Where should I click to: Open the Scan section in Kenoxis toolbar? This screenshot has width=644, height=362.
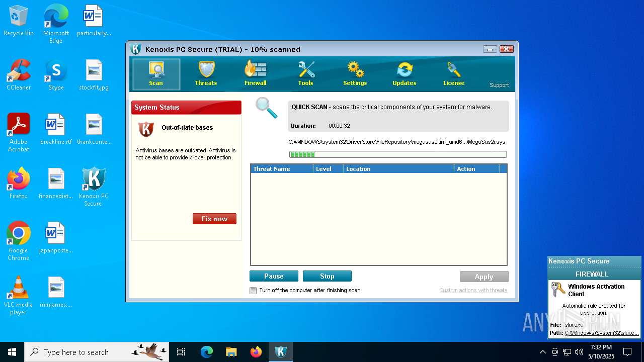tap(156, 74)
